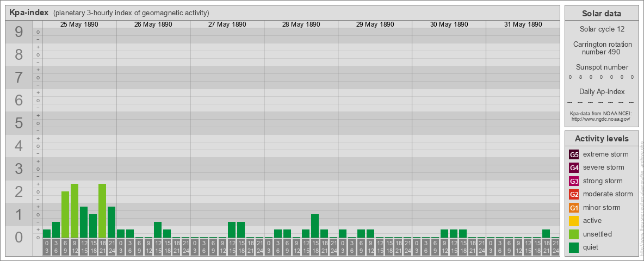Select the 28 May 1890 date header
This screenshot has height=261, width=644.
(301, 24)
